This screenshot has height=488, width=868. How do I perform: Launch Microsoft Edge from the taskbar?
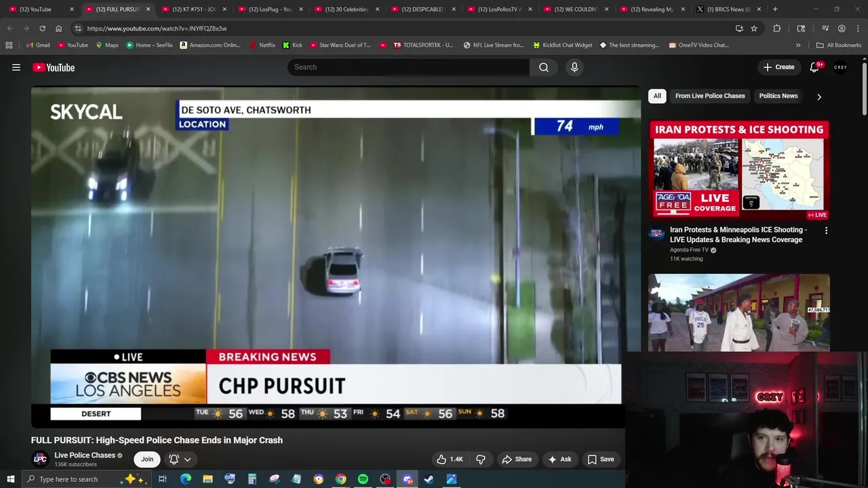[x=185, y=479]
